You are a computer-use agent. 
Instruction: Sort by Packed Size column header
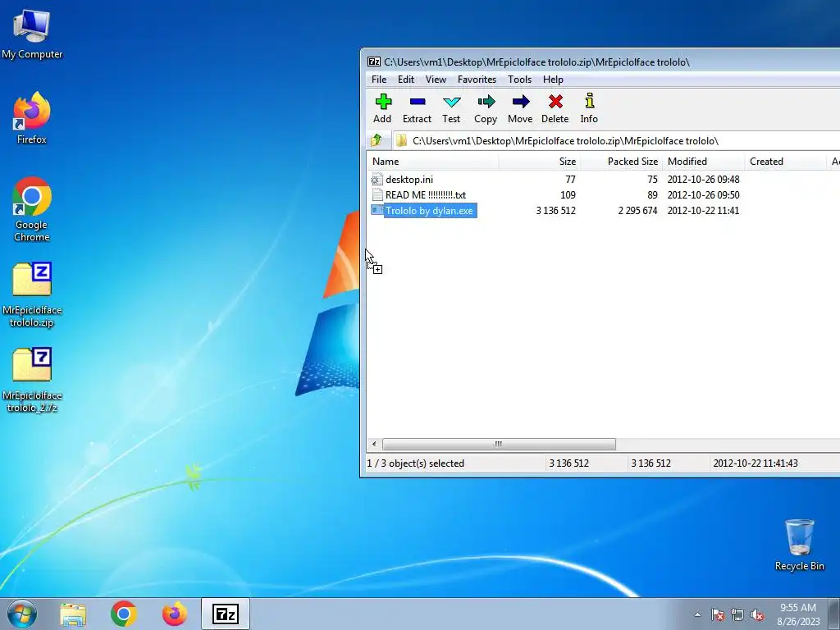tap(622, 162)
